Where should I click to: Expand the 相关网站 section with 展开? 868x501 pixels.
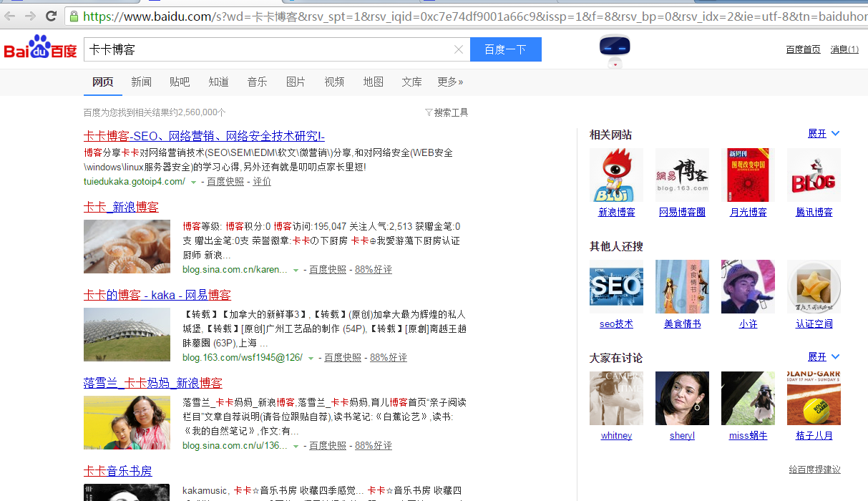tap(823, 134)
